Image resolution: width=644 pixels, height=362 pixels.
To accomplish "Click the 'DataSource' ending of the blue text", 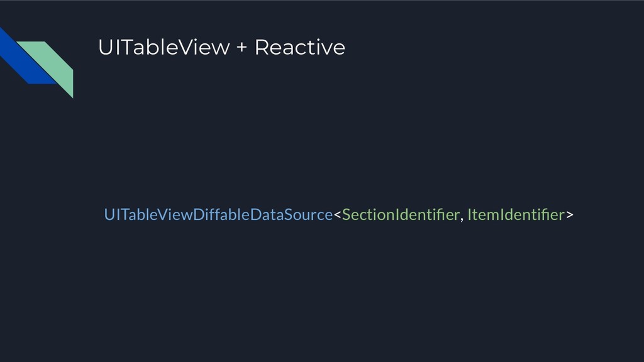I will pyautogui.click(x=292, y=215).
